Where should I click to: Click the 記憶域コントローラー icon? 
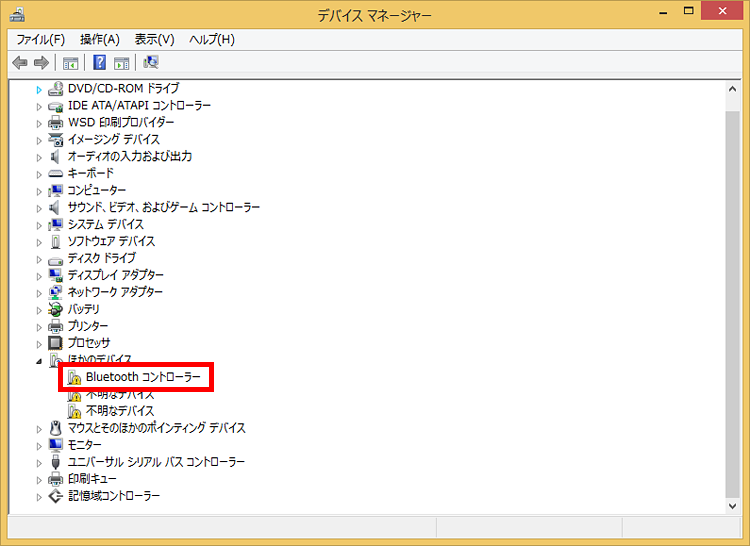(55, 496)
